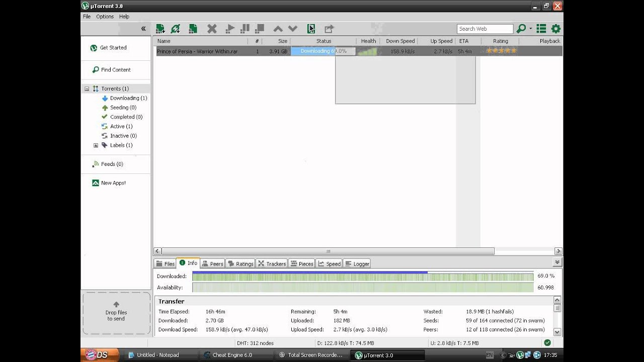Click the horizontal scrollbar right arrow

point(558,251)
